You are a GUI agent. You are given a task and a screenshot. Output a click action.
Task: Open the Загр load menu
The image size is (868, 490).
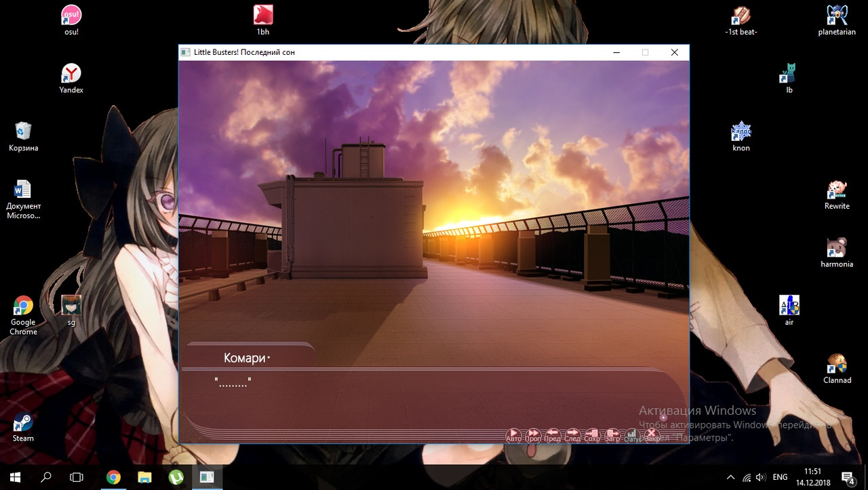(x=612, y=434)
